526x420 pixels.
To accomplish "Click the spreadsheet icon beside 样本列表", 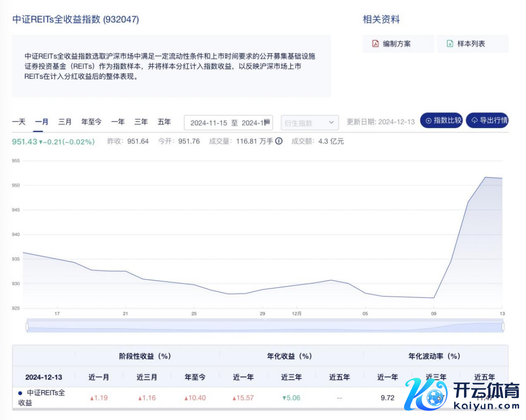I will tap(450, 44).
